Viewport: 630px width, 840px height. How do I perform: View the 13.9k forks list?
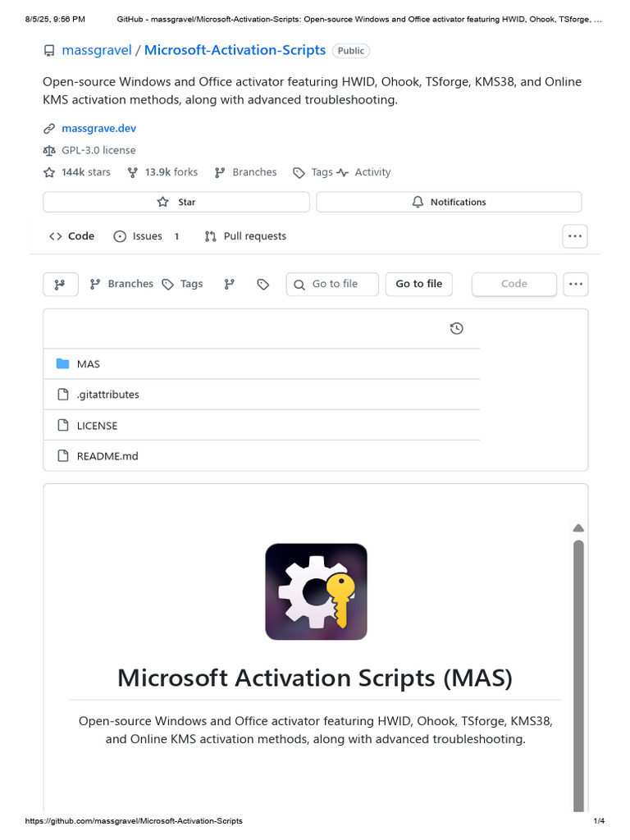(x=171, y=172)
